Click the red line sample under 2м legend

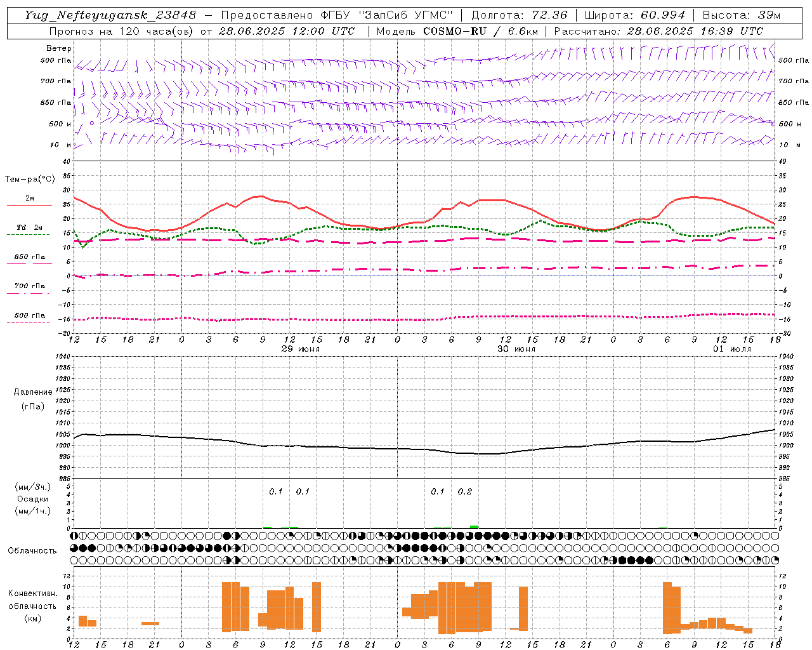tap(29, 205)
